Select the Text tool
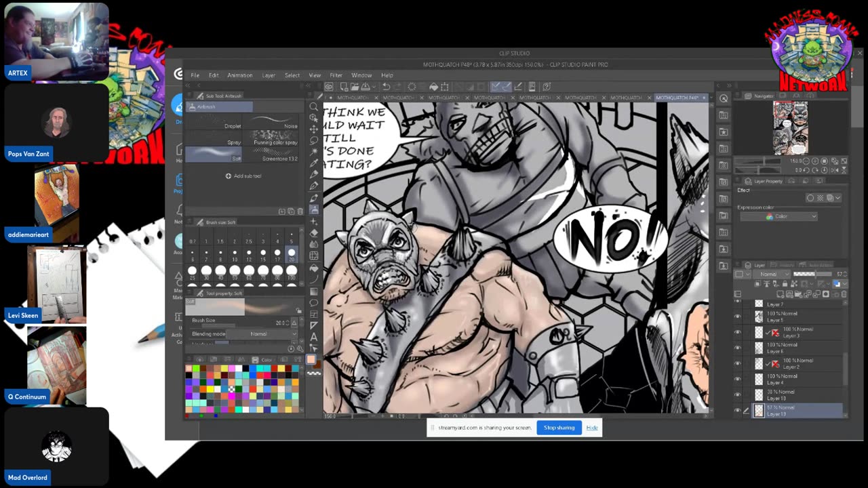Viewport: 868px width, 488px height. click(x=314, y=337)
